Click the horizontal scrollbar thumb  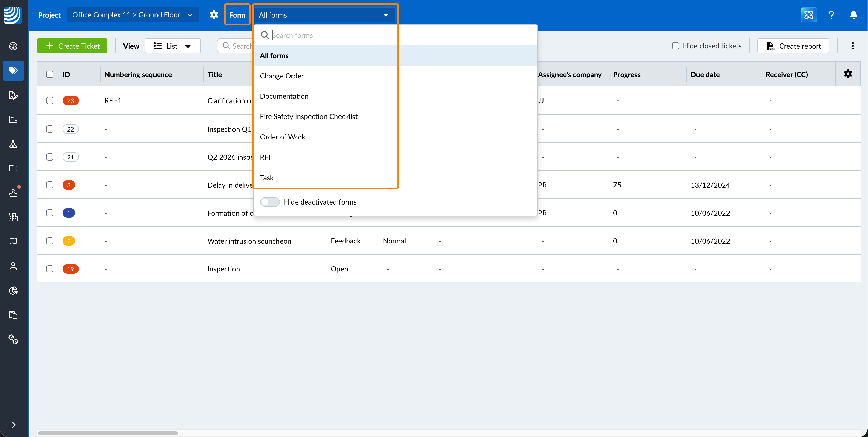[108, 433]
